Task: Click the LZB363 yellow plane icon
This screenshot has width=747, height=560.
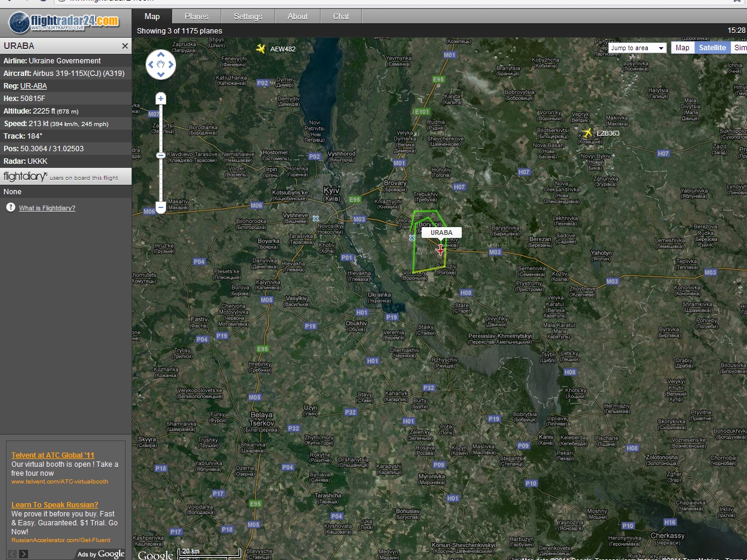Action: coord(587,133)
